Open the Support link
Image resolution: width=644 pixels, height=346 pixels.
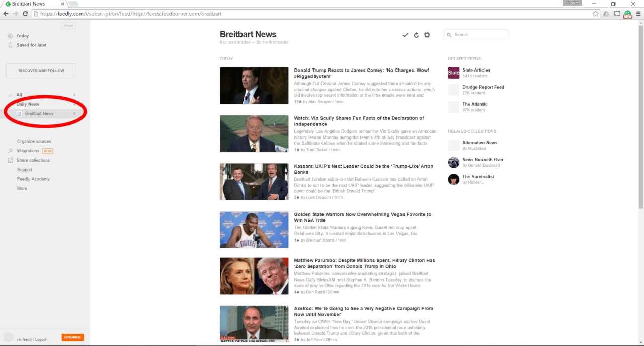tap(25, 170)
